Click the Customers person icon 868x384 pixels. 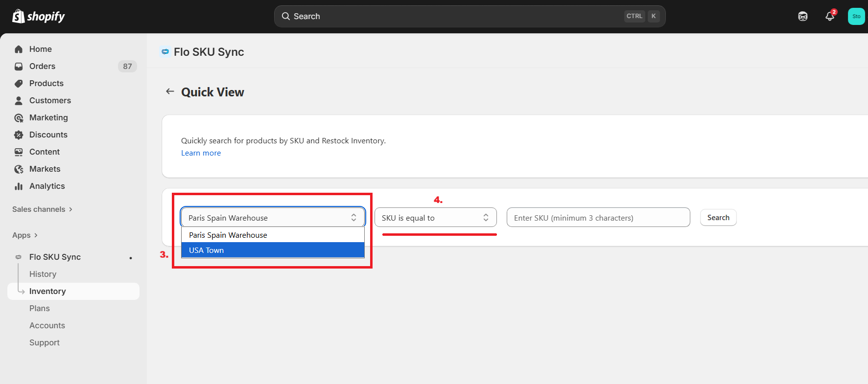point(19,100)
